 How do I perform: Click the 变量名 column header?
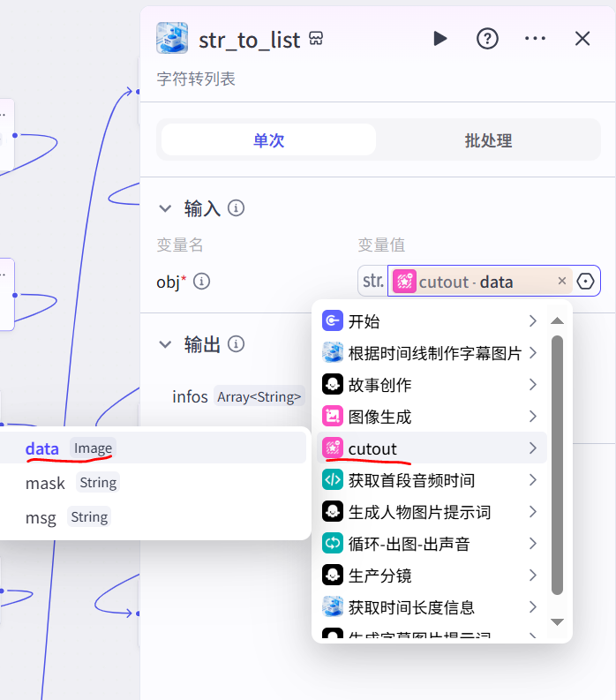(180, 245)
